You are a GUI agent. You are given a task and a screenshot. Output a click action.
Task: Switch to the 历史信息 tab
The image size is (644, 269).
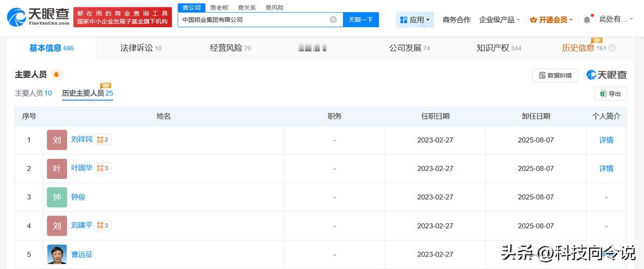[584, 48]
